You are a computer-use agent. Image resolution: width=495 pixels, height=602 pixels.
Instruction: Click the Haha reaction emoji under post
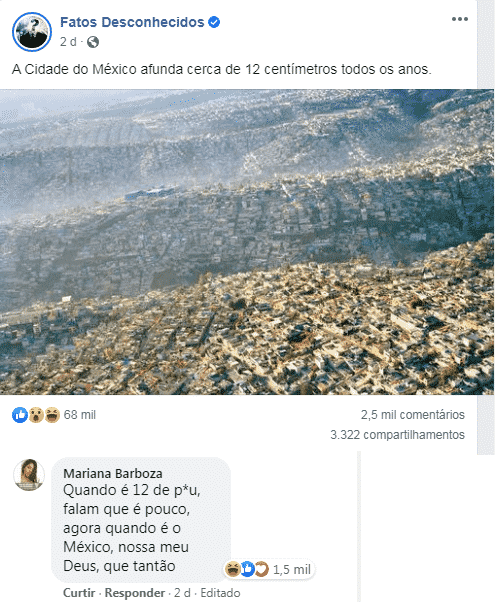[x=52, y=415]
